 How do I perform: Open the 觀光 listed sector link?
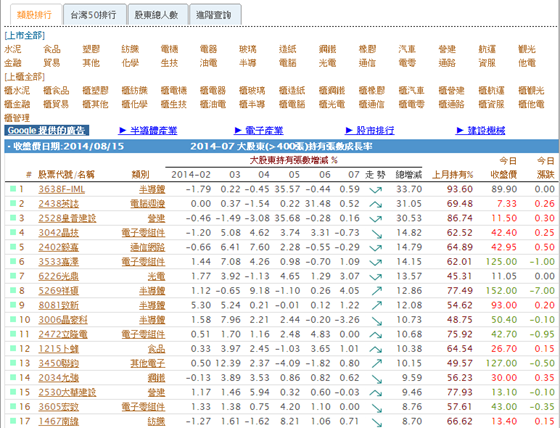(527, 49)
